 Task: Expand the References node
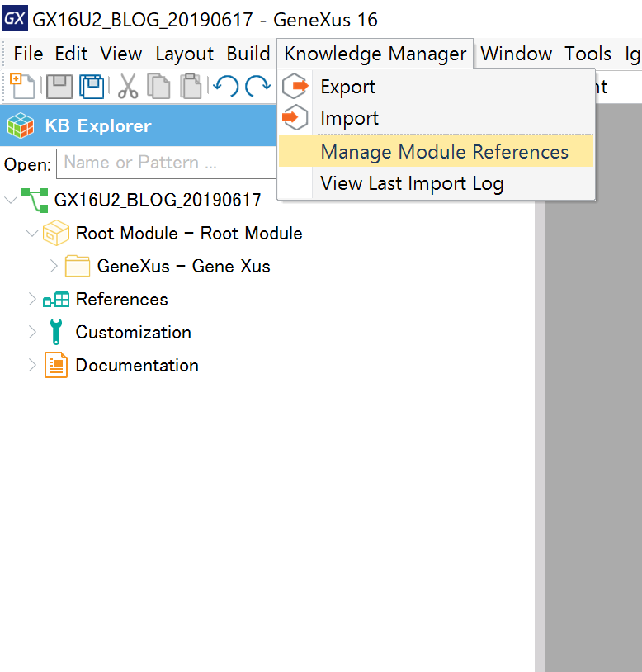pyautogui.click(x=32, y=299)
